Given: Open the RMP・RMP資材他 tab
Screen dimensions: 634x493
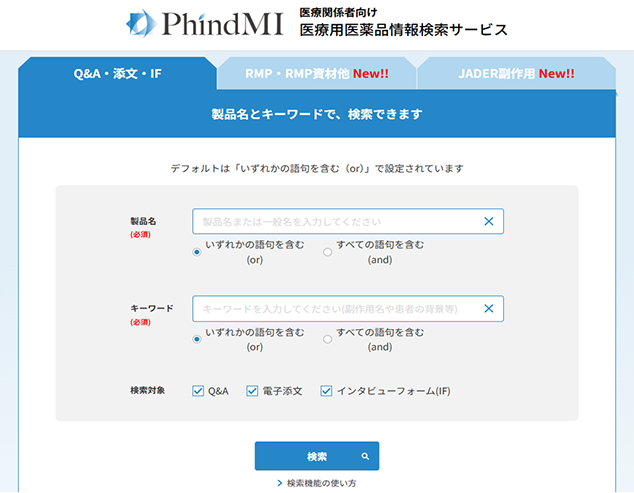Looking at the screenshot, I should [x=317, y=74].
